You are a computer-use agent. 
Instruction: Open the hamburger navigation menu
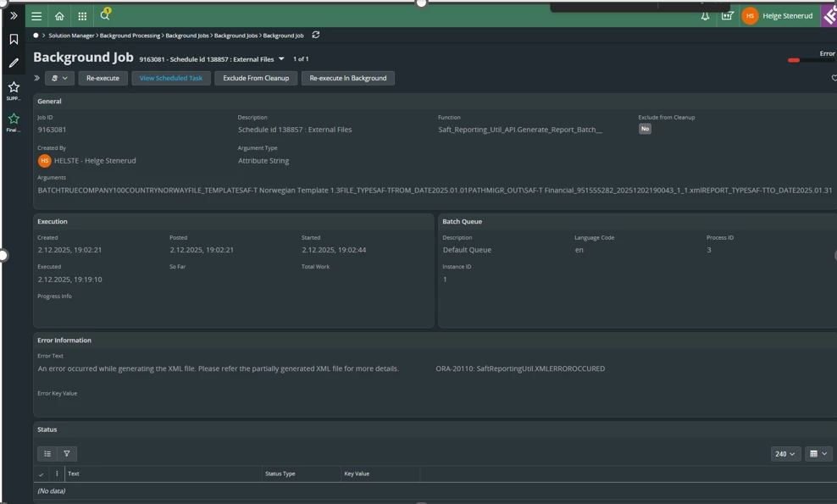point(36,16)
